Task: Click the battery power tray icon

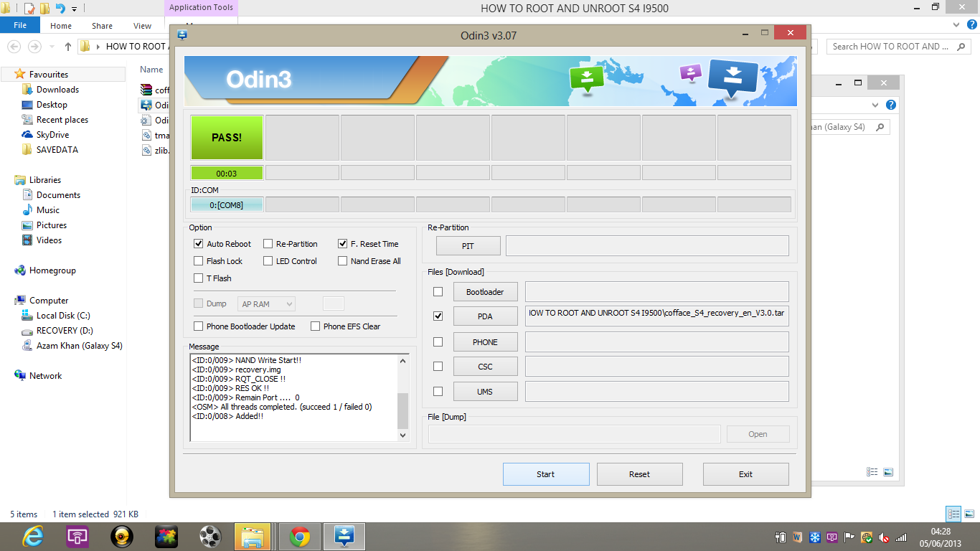Action: 781,537
